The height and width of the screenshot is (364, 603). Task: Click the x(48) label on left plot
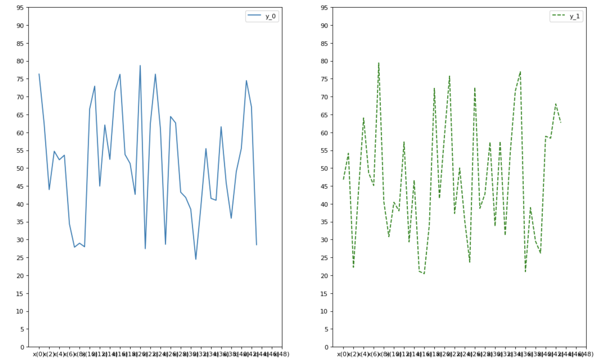pos(283,354)
